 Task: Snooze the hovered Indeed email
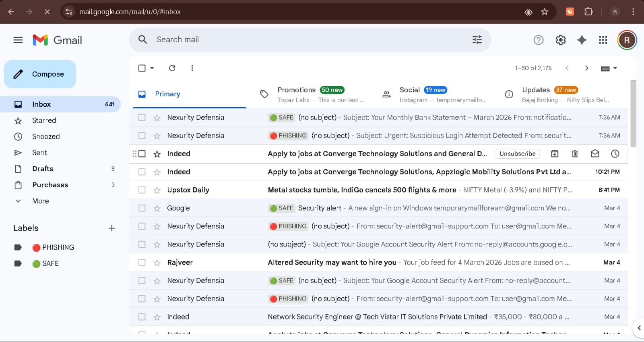point(615,153)
